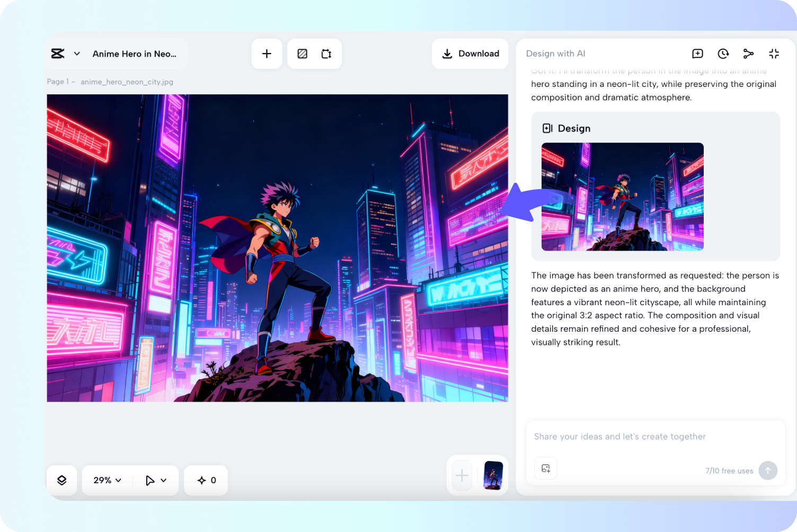Viewport: 797px width, 532px height.
Task: Choose the pointer select tool
Action: pyautogui.click(x=150, y=480)
